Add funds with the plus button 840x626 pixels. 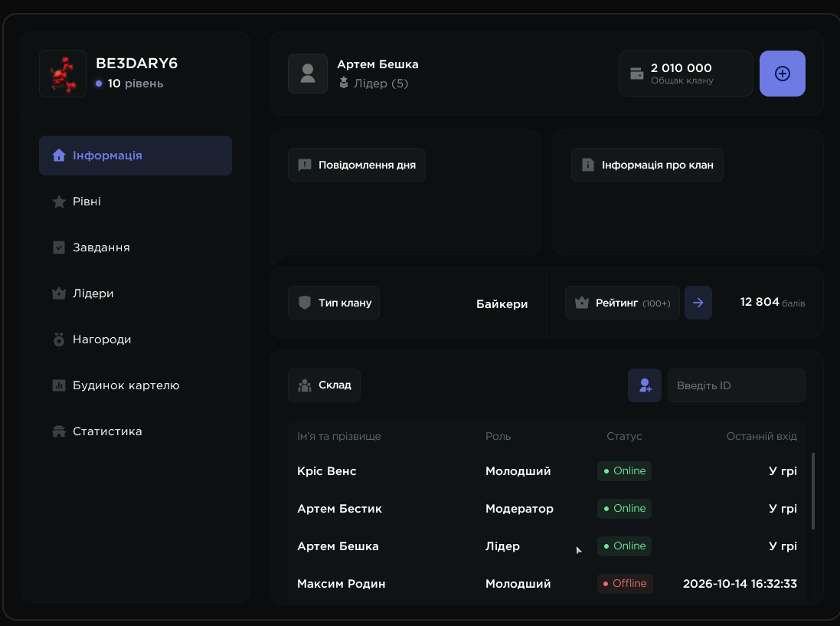pyautogui.click(x=782, y=74)
